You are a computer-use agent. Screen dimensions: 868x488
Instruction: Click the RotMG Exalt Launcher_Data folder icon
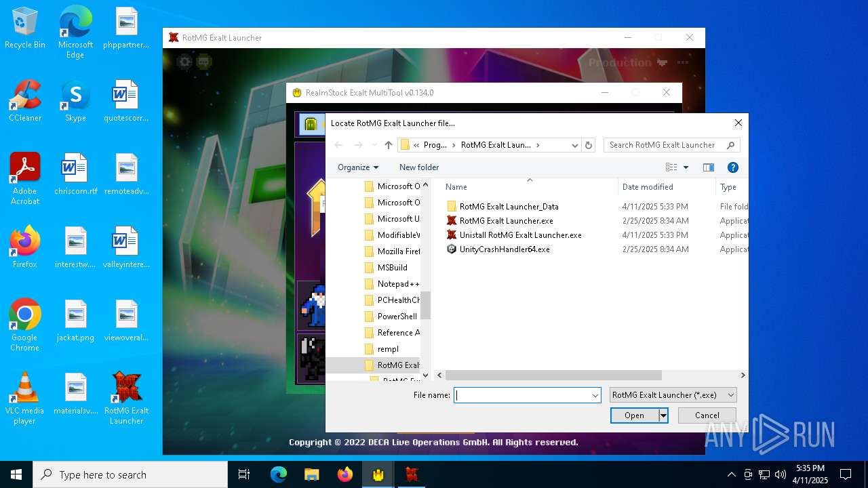(x=452, y=207)
